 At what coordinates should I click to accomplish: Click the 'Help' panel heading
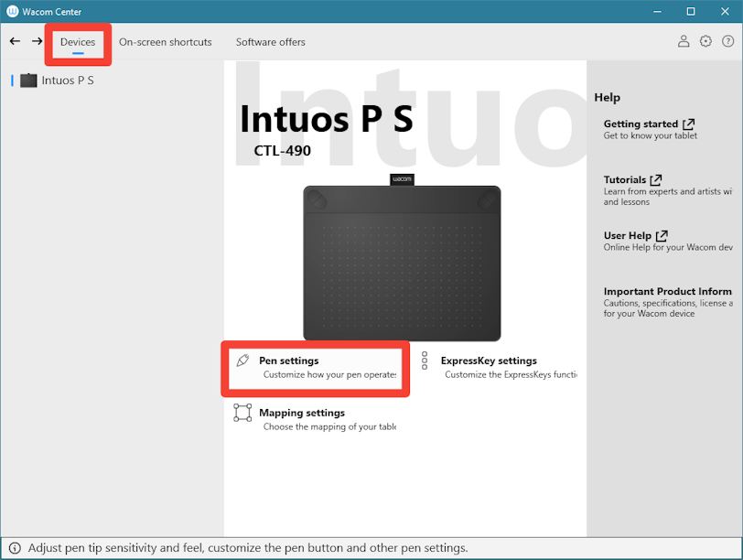607,97
